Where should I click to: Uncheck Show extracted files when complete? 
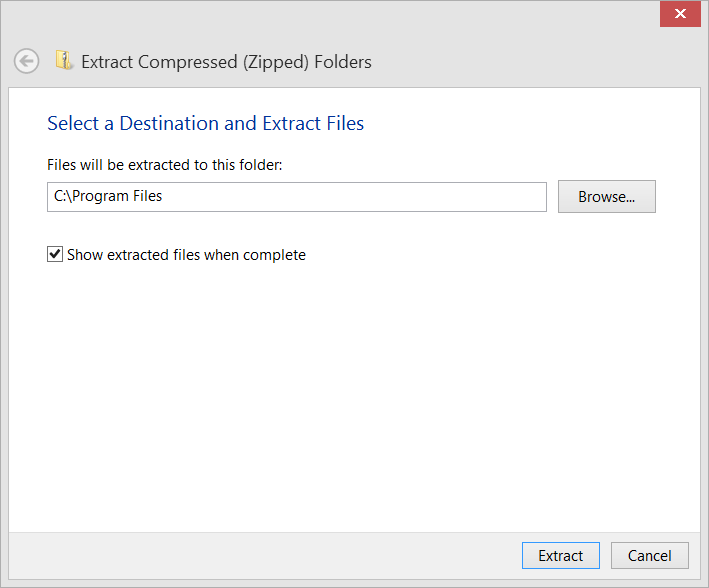(x=55, y=254)
